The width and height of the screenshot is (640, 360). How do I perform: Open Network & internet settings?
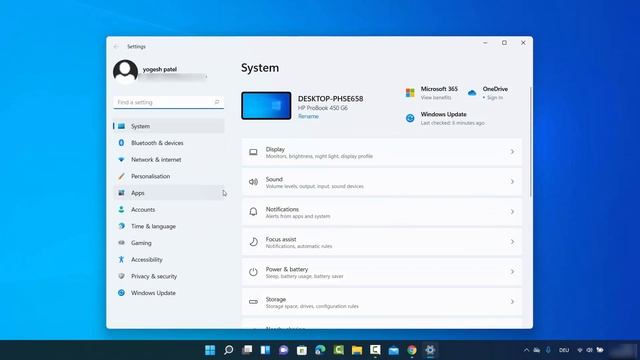coord(169,160)
